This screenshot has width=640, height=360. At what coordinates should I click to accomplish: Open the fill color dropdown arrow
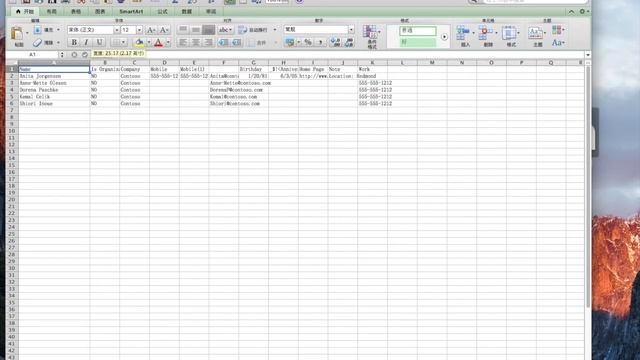click(149, 42)
